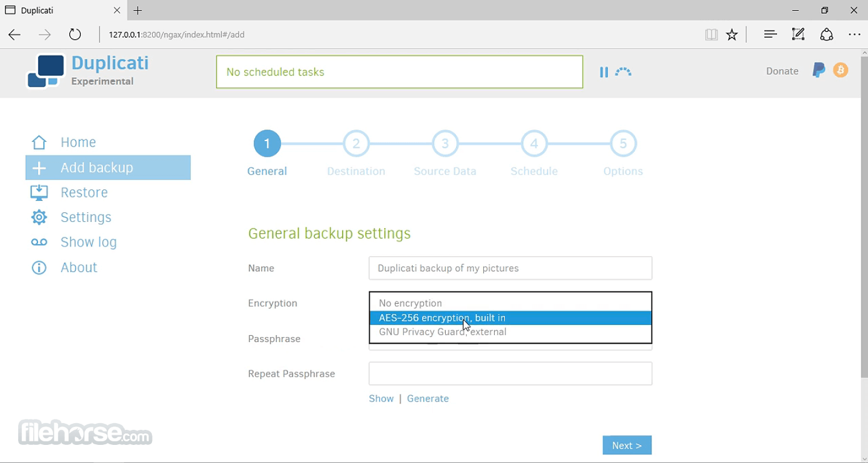Select Add backup menu item
This screenshot has width=868, height=463.
(108, 168)
